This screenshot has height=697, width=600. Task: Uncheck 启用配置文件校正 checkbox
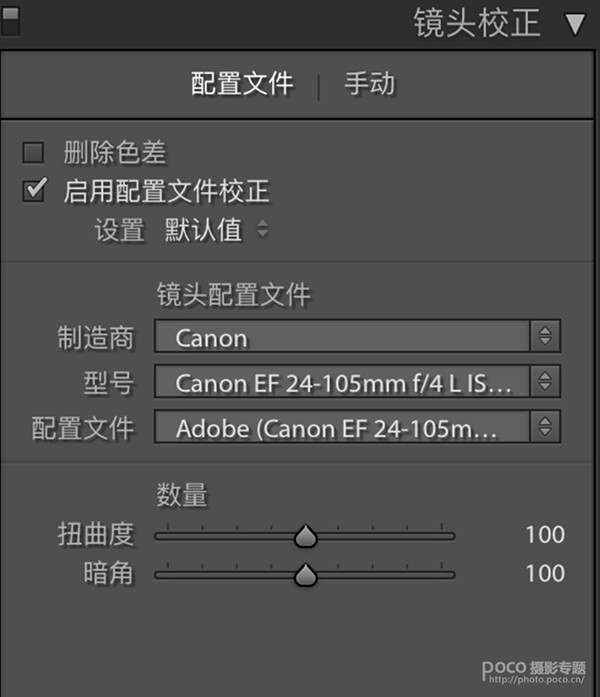click(x=34, y=190)
